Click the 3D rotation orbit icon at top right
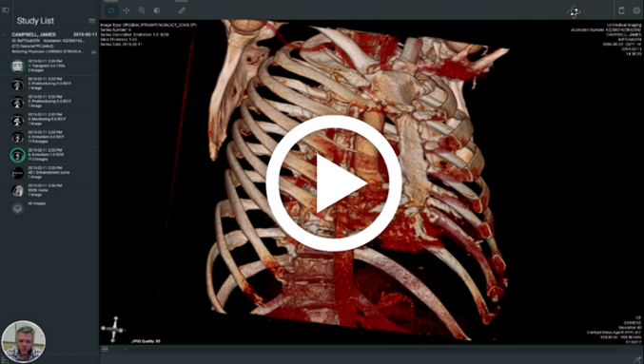 (574, 11)
